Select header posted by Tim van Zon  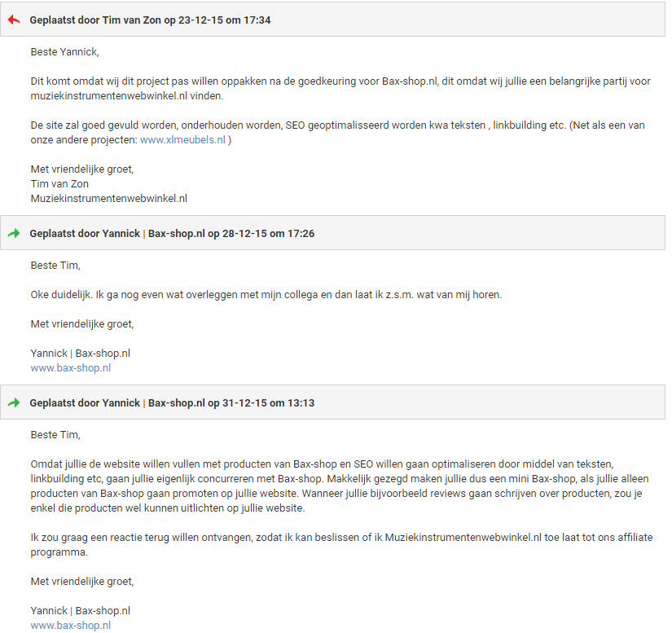coord(332,20)
